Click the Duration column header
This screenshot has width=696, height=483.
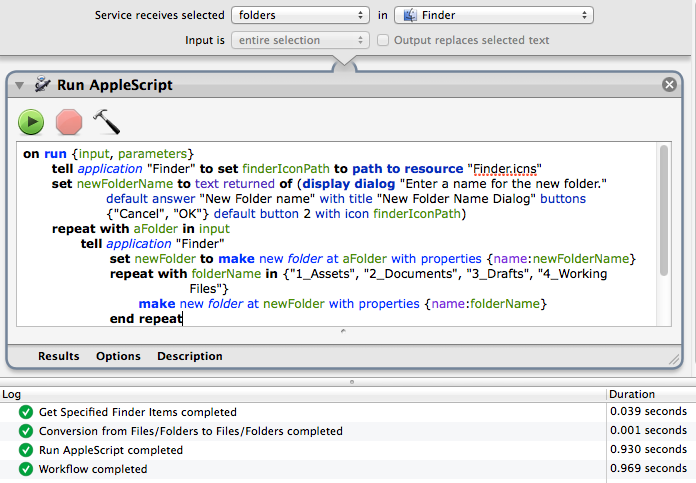click(651, 394)
